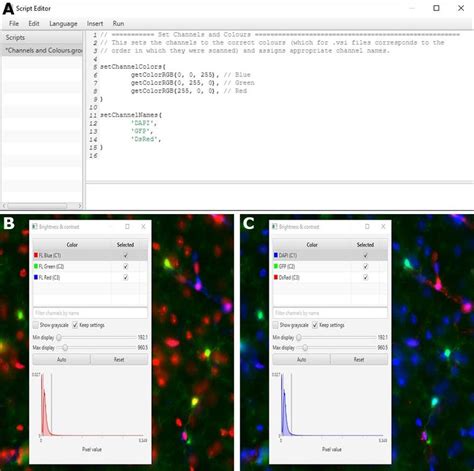
Task: Open the File menu in Script Editor
Action: tap(14, 23)
